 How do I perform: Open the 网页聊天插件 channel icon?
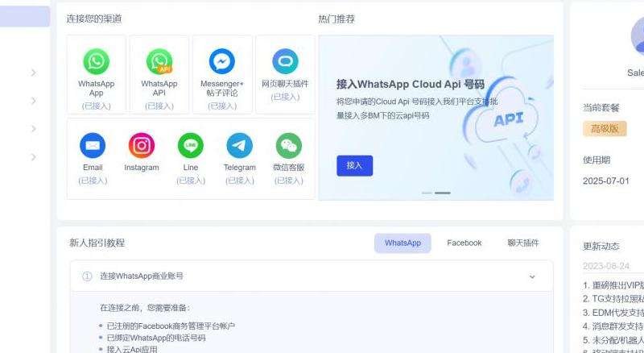coord(285,61)
